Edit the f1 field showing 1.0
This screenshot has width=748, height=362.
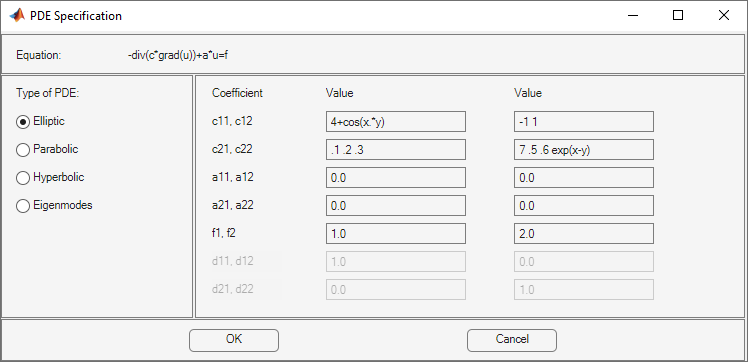pos(396,234)
